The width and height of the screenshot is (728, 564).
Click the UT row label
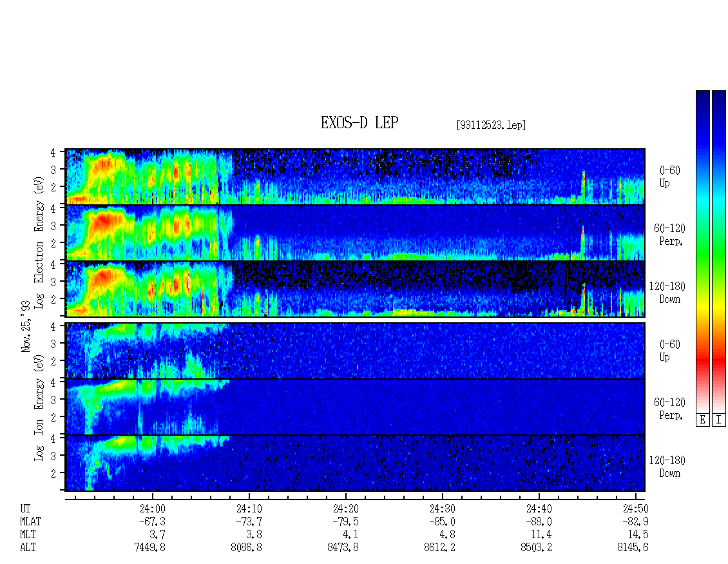(x=25, y=509)
